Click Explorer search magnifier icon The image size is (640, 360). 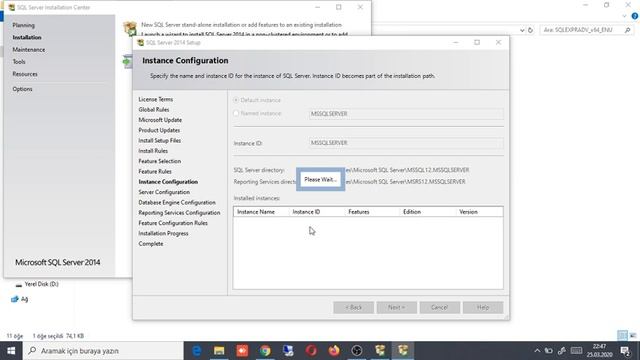click(x=627, y=30)
